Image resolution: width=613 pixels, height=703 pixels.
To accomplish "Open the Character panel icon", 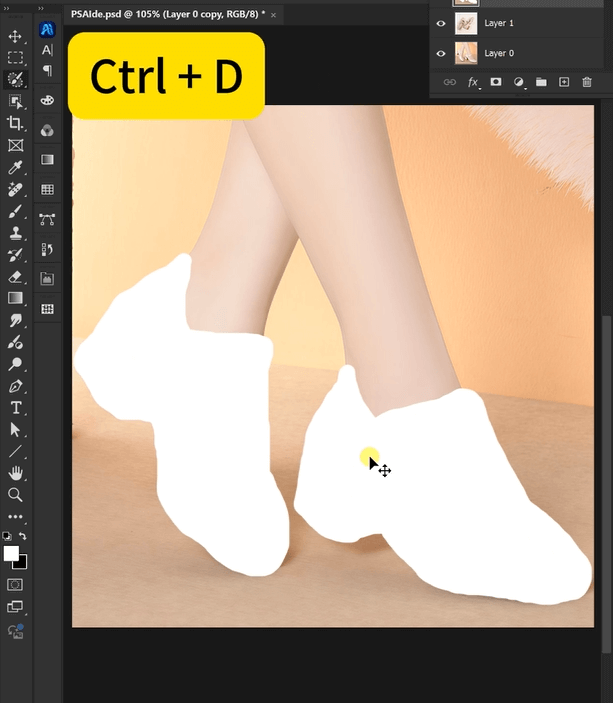I will click(x=47, y=50).
